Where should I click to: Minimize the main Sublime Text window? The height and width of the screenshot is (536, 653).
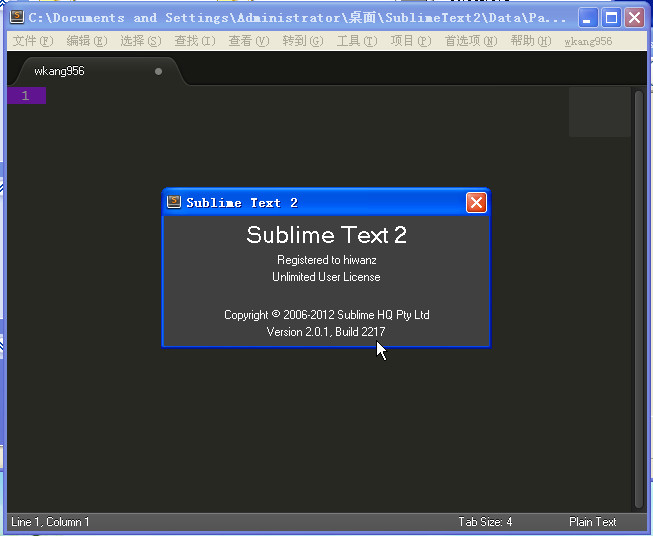588,18
